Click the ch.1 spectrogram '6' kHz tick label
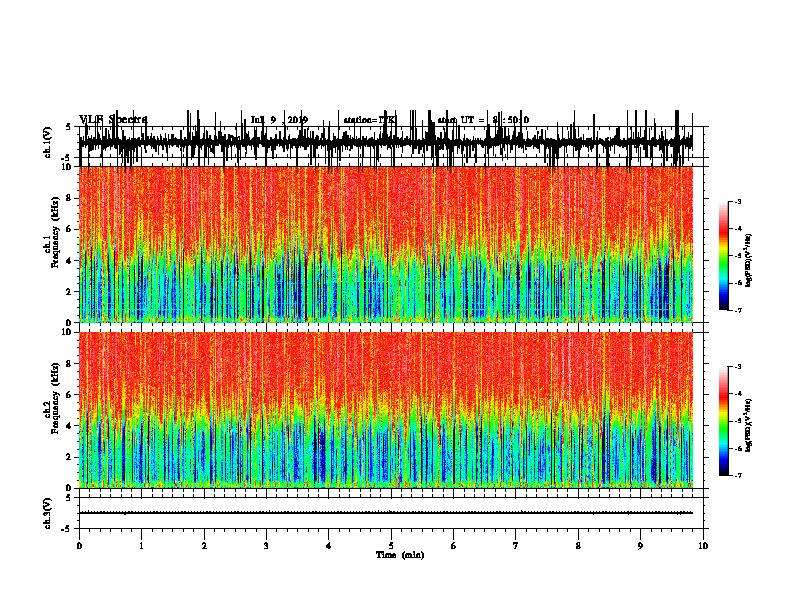792x612 pixels. click(70, 229)
